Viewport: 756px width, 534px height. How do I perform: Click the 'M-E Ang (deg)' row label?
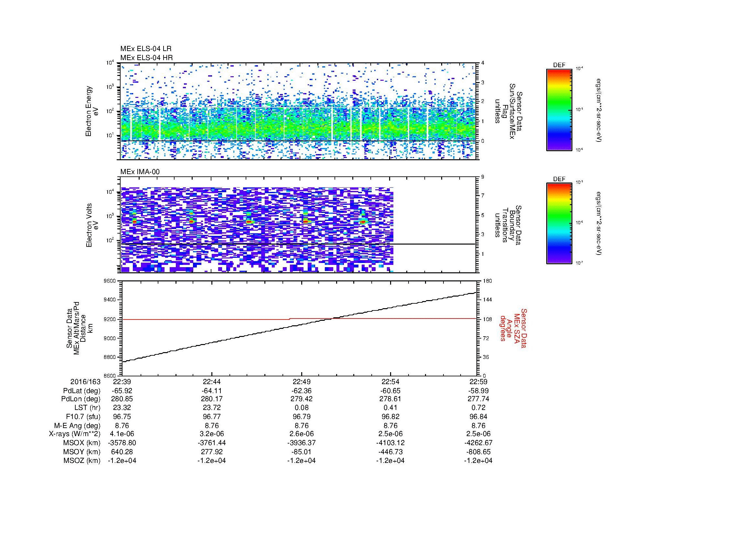click(x=77, y=425)
